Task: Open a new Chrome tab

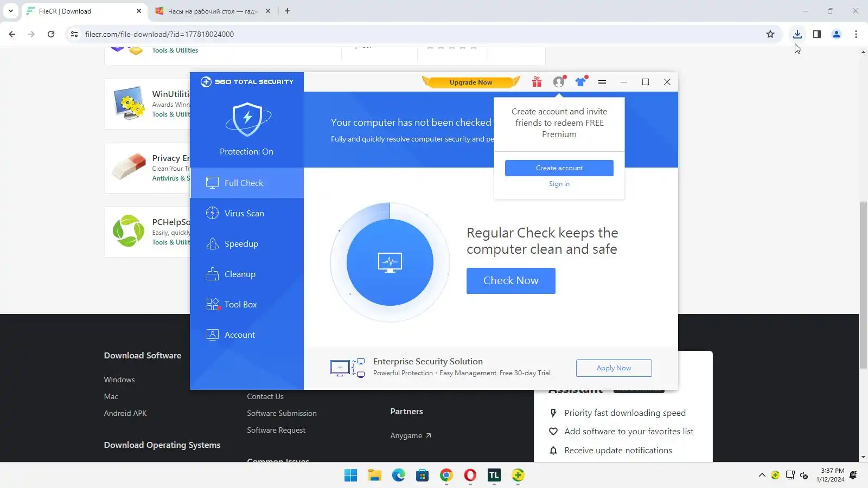Action: (x=288, y=11)
